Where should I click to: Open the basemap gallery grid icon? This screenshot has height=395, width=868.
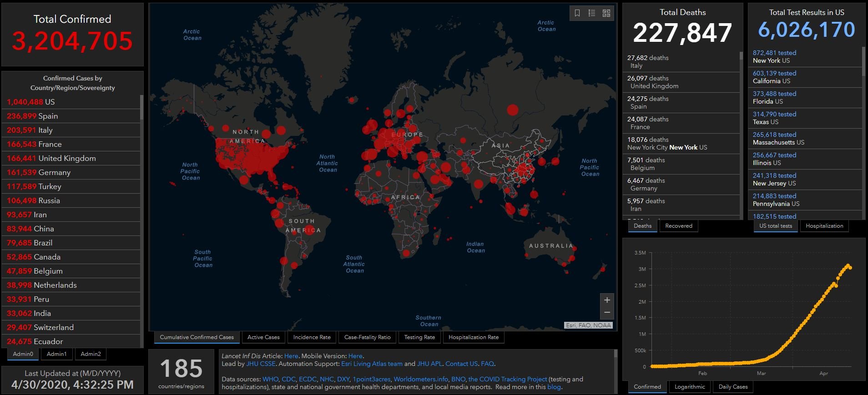click(x=606, y=13)
